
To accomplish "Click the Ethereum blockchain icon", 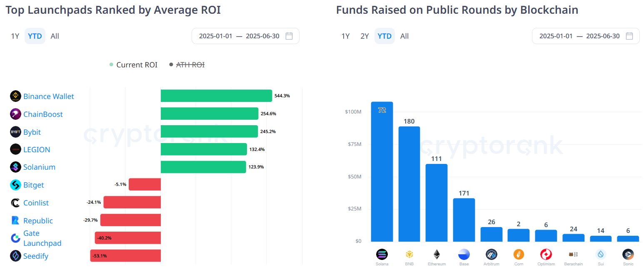I will (x=437, y=254).
